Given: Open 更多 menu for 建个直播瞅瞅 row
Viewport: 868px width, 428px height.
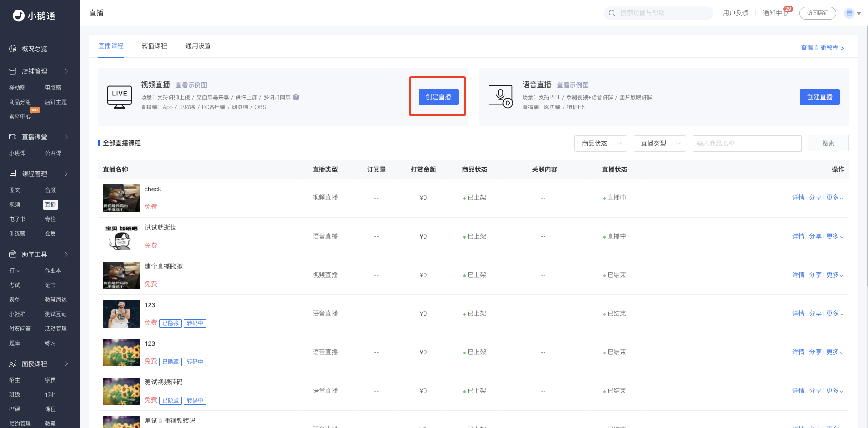Looking at the screenshot, I should click(x=835, y=275).
